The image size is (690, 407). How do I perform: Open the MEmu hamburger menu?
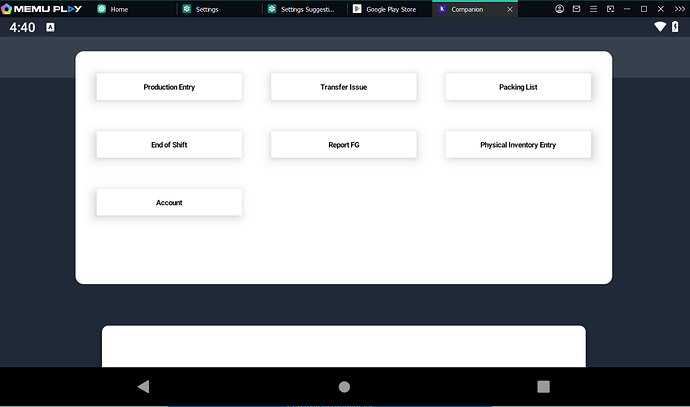[593, 9]
